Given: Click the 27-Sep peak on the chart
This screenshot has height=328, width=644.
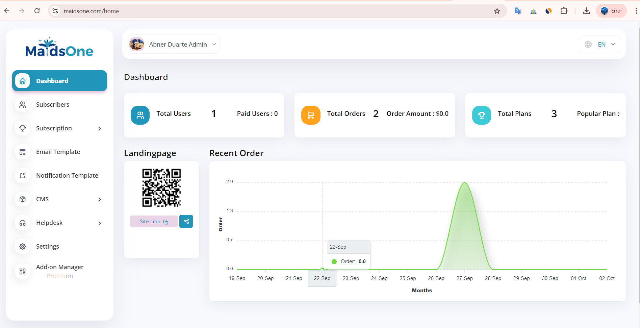Looking at the screenshot, I should [465, 183].
